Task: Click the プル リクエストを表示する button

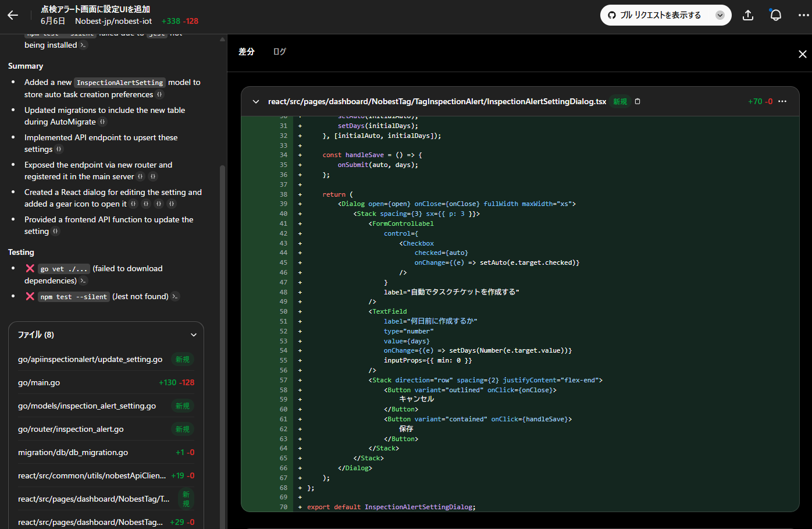Action: click(654, 16)
